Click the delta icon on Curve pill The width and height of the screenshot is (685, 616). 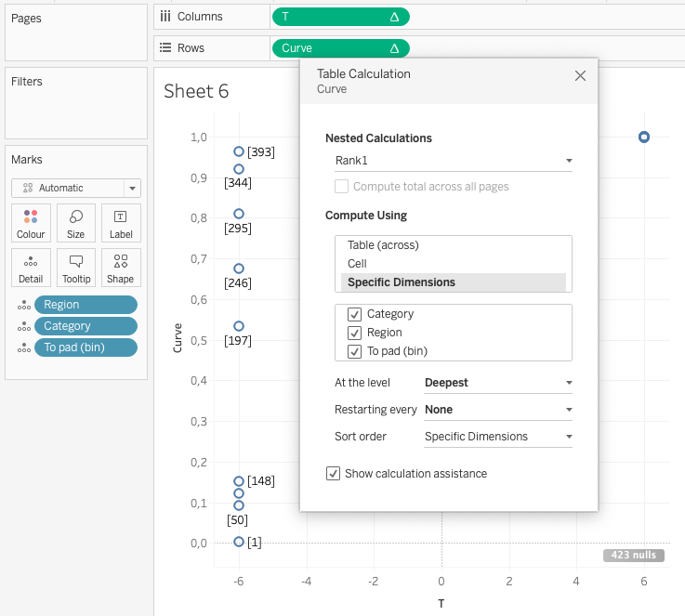[394, 48]
